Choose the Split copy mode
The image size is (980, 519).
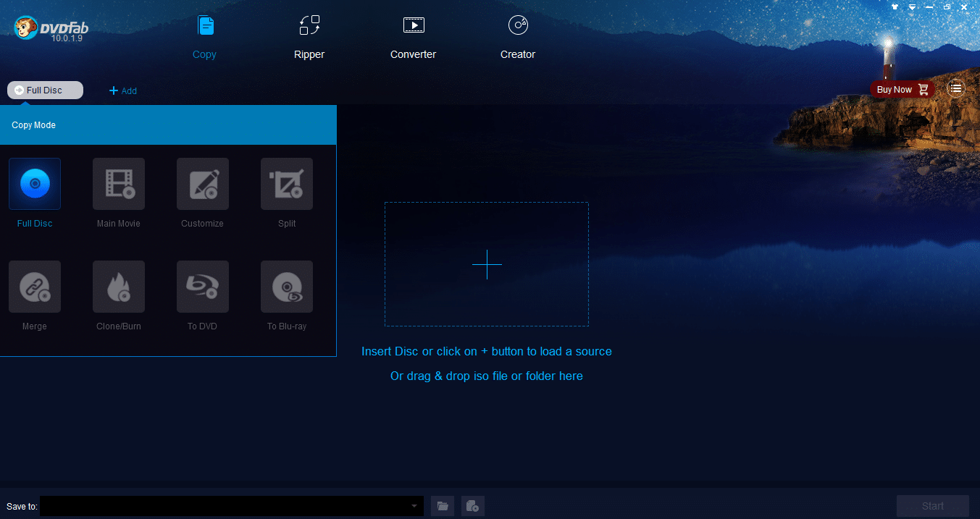pyautogui.click(x=286, y=183)
